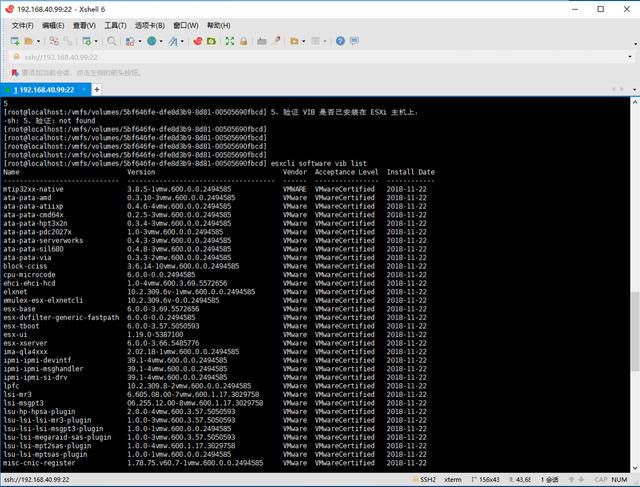Screen dimensions: 640x487
Task: Click the lock icon in address bar
Action: (17, 57)
